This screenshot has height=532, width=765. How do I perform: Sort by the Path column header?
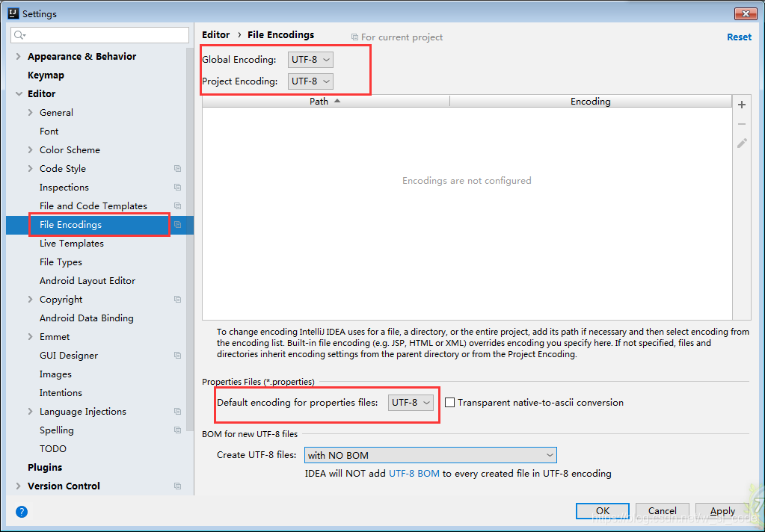click(325, 101)
